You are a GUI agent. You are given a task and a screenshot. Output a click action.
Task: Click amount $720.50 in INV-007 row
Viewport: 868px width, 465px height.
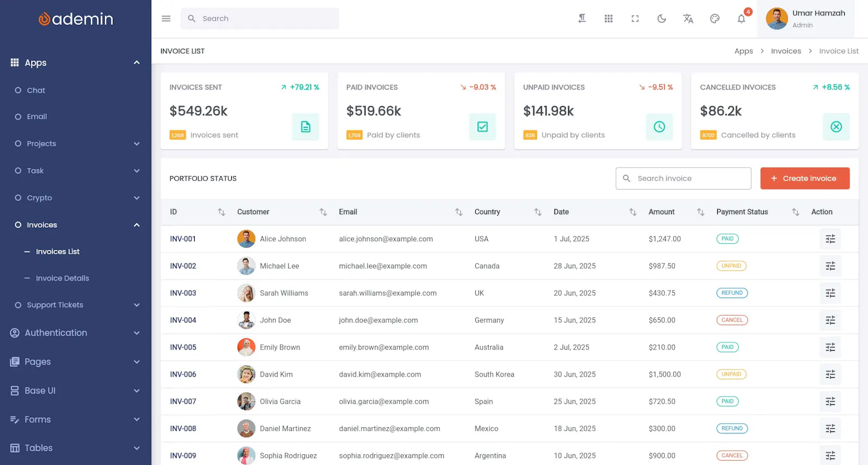pyautogui.click(x=662, y=402)
